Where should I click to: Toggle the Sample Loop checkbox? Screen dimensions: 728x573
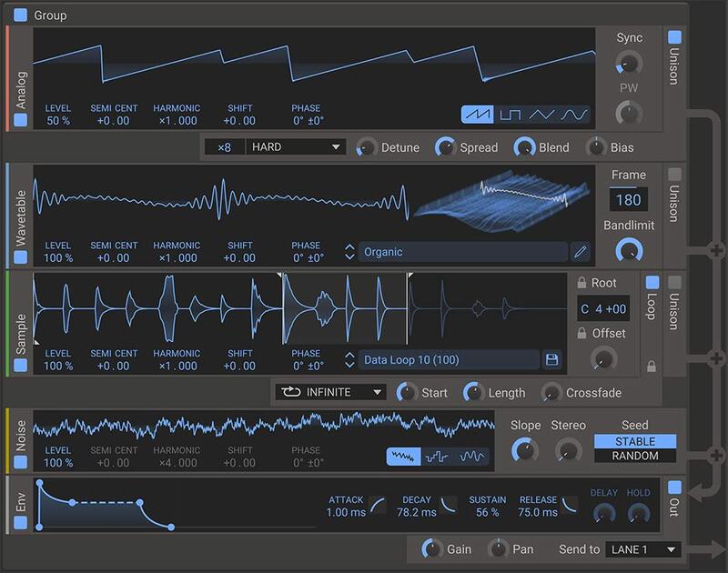(651, 281)
